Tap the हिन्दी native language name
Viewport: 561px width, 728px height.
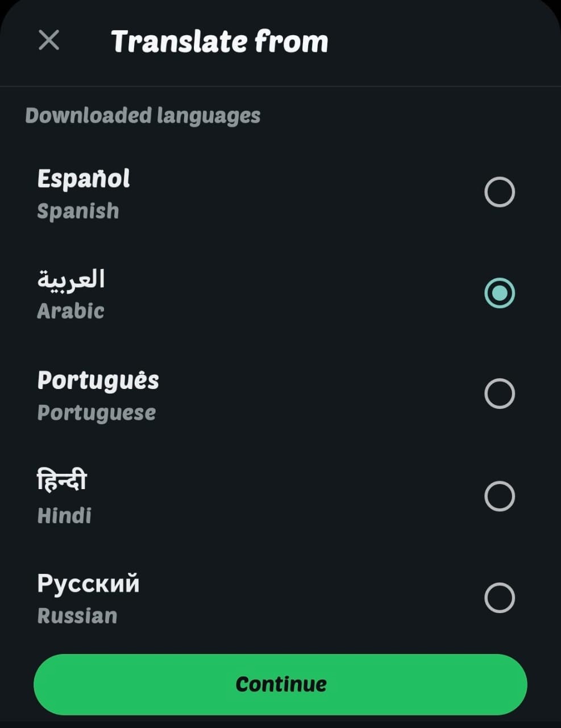pos(62,480)
